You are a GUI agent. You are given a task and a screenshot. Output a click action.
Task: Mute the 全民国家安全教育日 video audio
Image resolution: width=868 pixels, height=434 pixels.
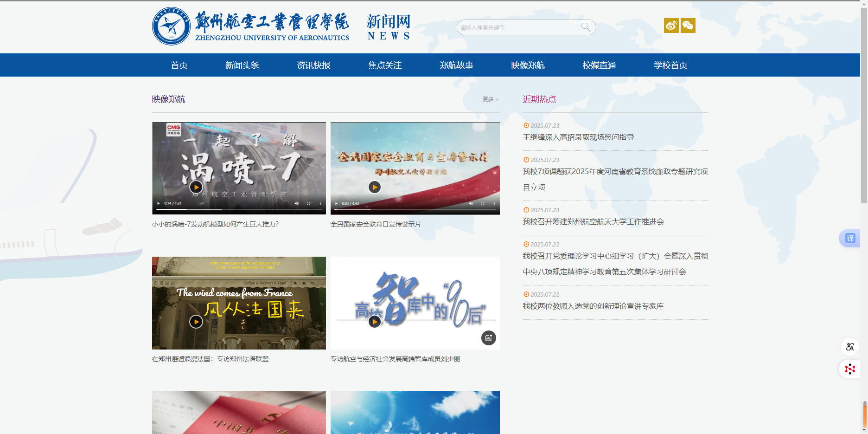point(471,203)
